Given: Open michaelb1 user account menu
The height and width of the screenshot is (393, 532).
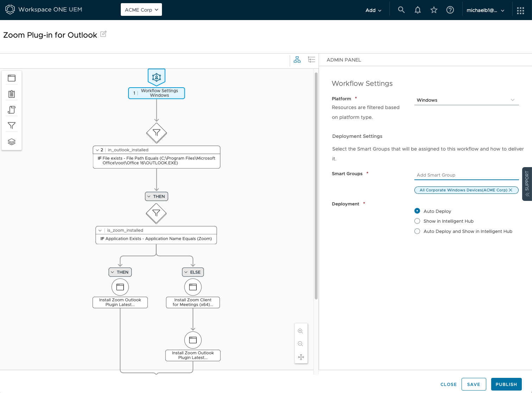Looking at the screenshot, I should (485, 10).
